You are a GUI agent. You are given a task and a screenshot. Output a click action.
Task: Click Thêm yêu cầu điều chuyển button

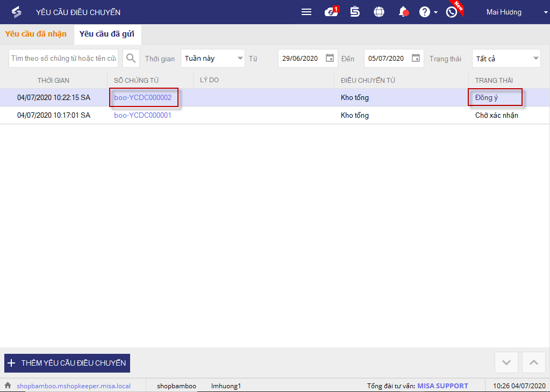(x=67, y=363)
